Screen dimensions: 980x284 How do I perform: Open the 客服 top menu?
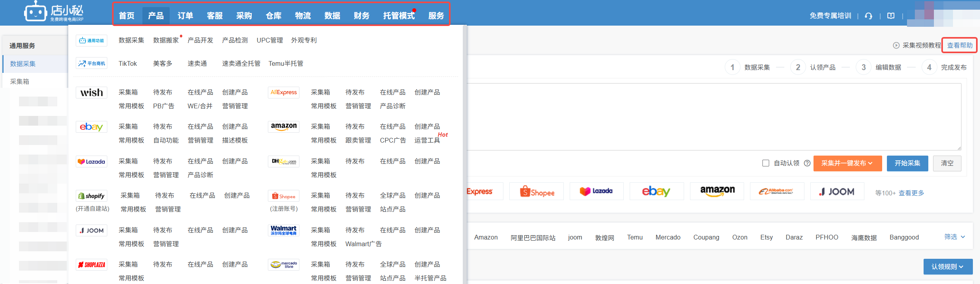tap(215, 16)
